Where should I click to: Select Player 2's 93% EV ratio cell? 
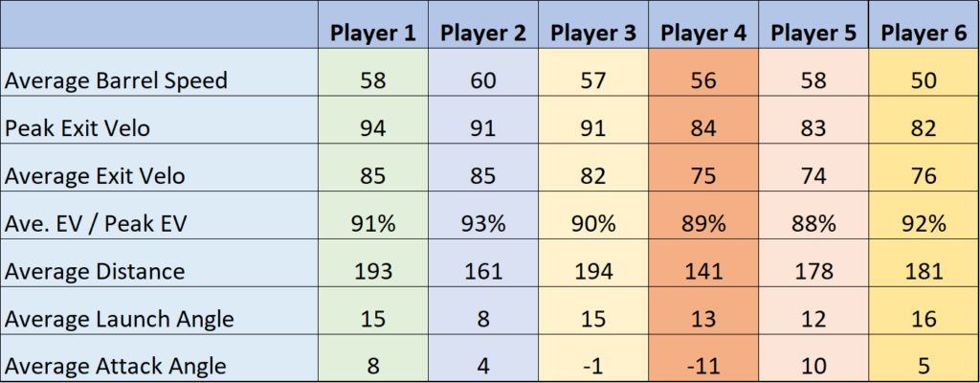coord(483,223)
